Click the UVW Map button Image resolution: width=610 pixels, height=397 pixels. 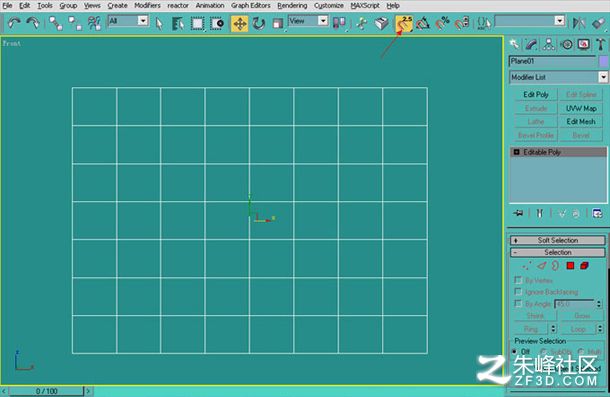pos(581,108)
